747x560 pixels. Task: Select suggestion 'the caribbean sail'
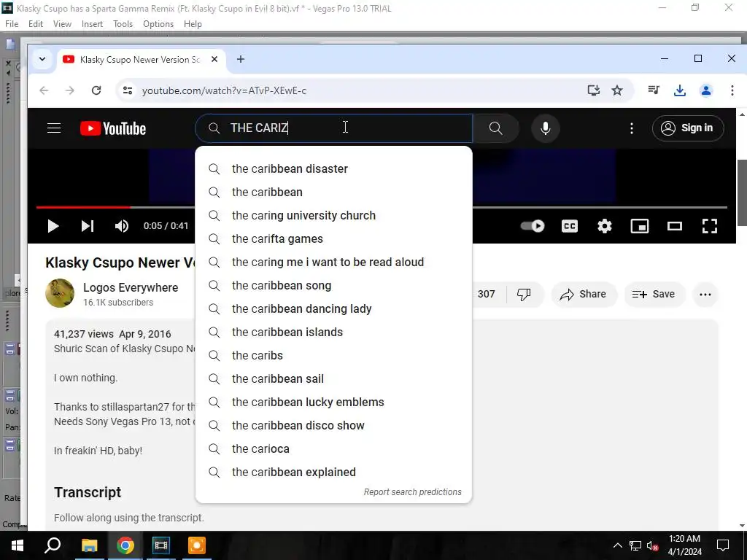click(333, 379)
